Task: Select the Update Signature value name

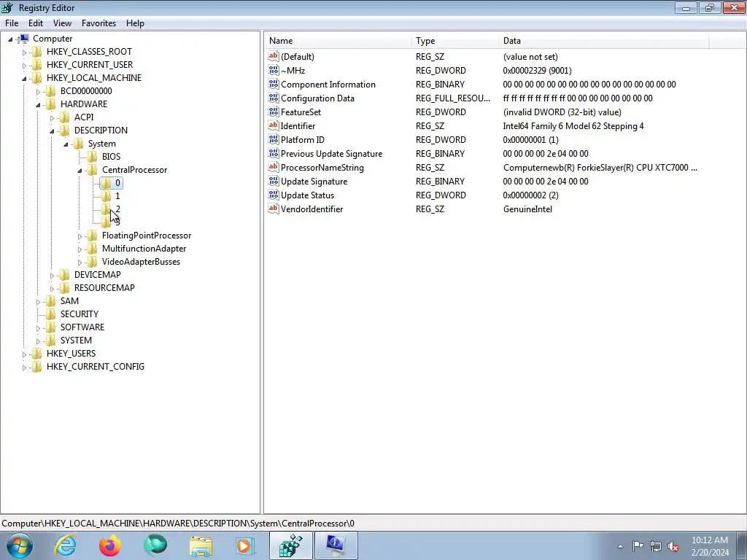Action: pyautogui.click(x=314, y=181)
